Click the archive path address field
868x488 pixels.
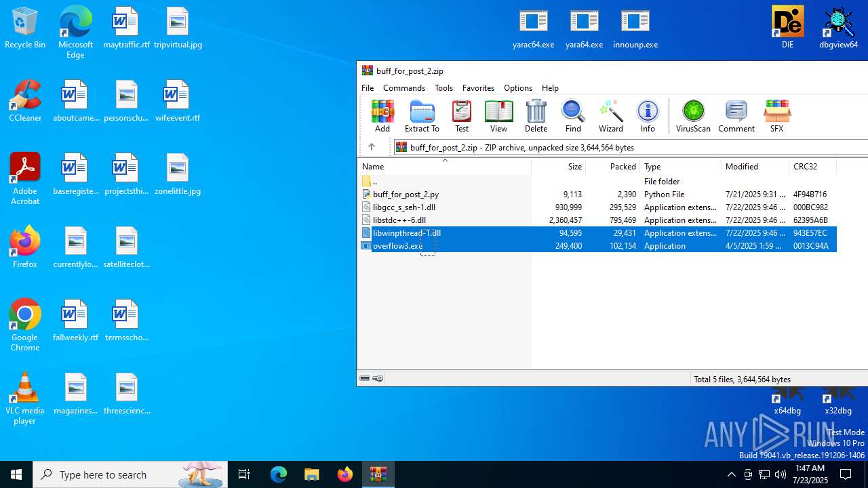coord(631,147)
